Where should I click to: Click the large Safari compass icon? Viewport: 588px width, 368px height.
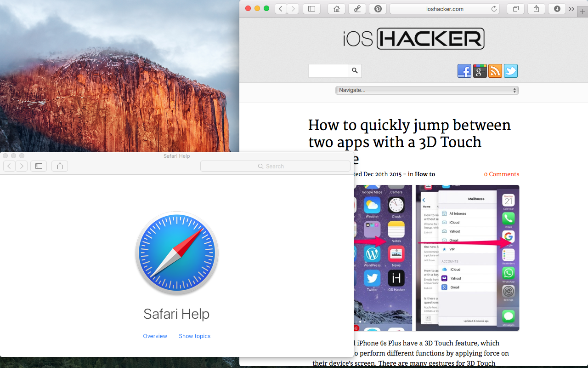coord(177,253)
